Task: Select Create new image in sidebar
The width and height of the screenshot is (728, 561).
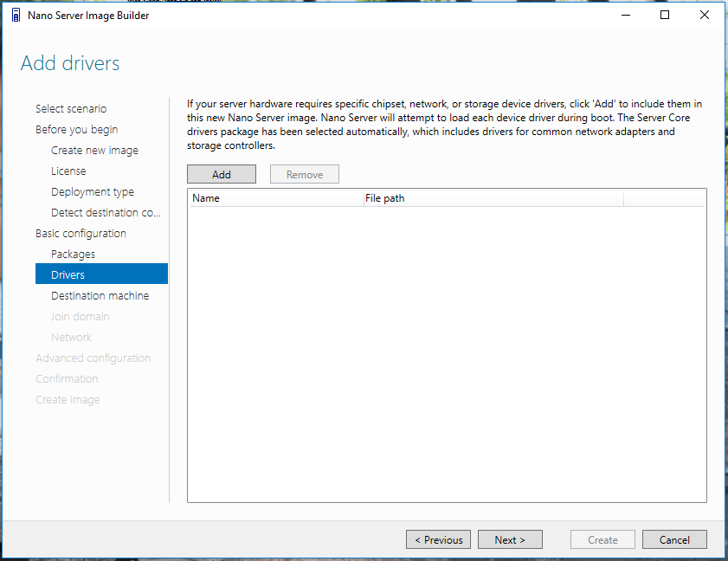Action: coord(94,151)
